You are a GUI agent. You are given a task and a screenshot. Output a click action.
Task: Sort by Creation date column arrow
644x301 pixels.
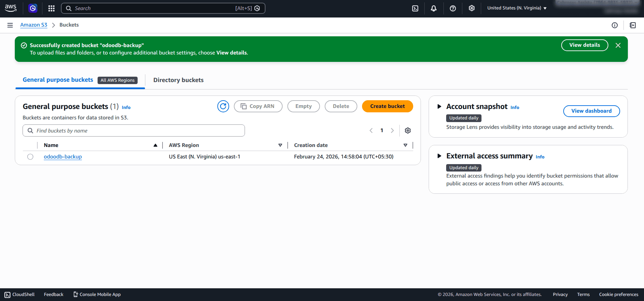[405, 145]
